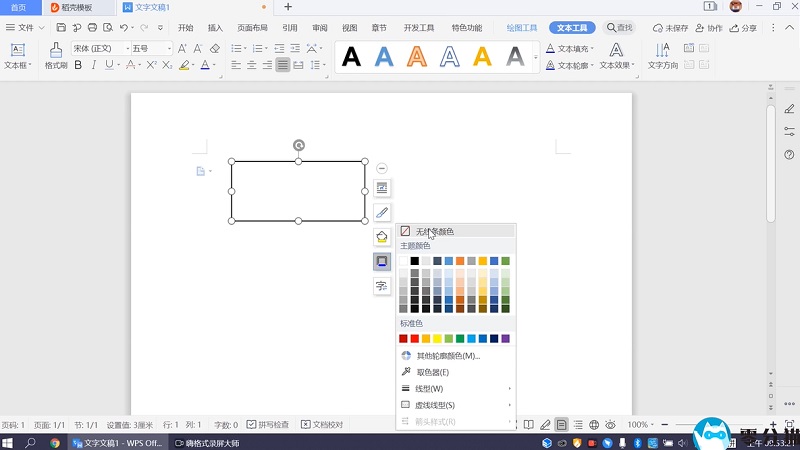This screenshot has width=800, height=450.
Task: Click the Text Direction (文字方向) icon
Action: click(x=662, y=50)
